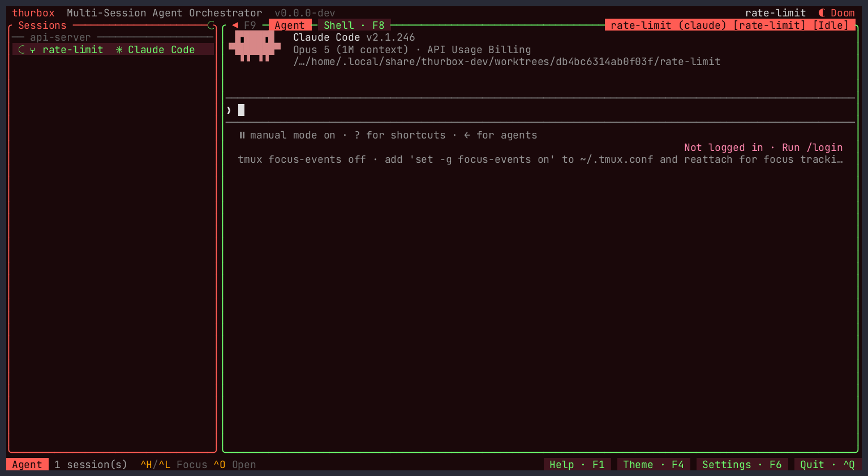Open Theme · F4 in the footer

(654, 465)
